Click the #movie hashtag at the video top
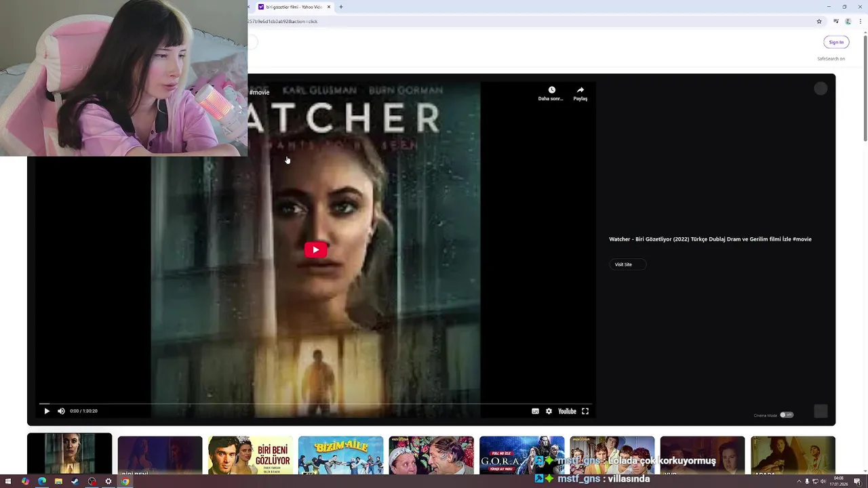This screenshot has width=868, height=488. coord(259,92)
